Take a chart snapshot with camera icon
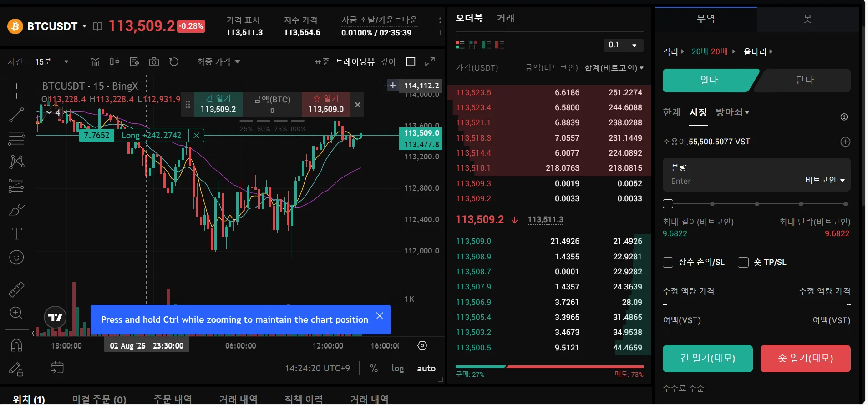This screenshot has height=405, width=868. click(x=154, y=61)
